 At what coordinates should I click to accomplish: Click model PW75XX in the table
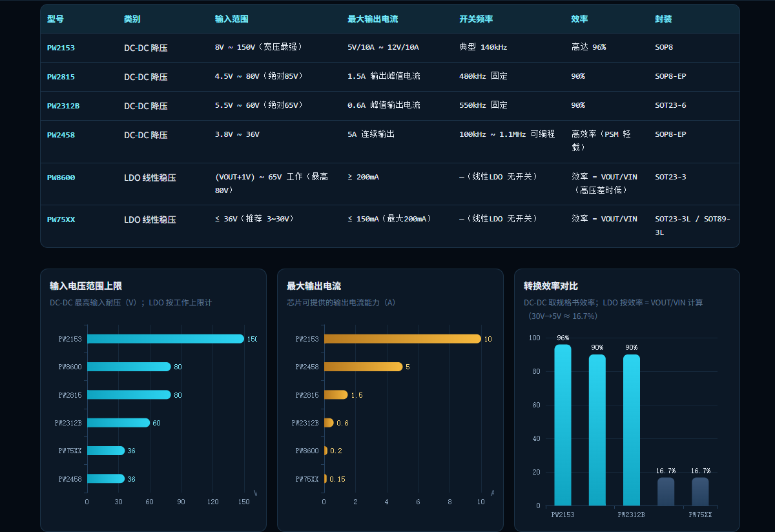pos(61,220)
